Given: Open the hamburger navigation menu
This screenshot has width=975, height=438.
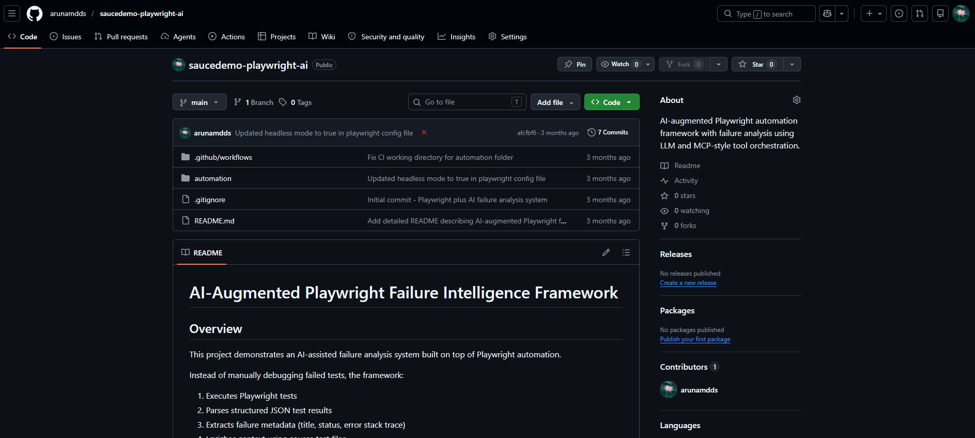Looking at the screenshot, I should point(12,13).
